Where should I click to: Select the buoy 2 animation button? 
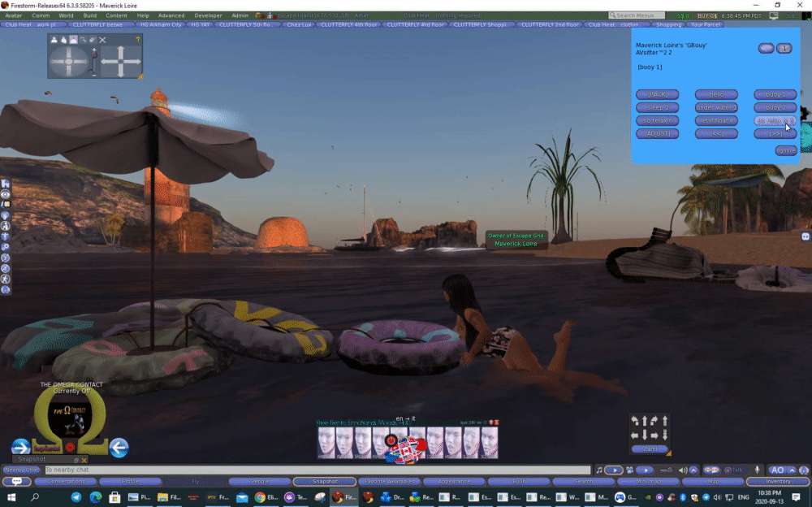point(775,107)
